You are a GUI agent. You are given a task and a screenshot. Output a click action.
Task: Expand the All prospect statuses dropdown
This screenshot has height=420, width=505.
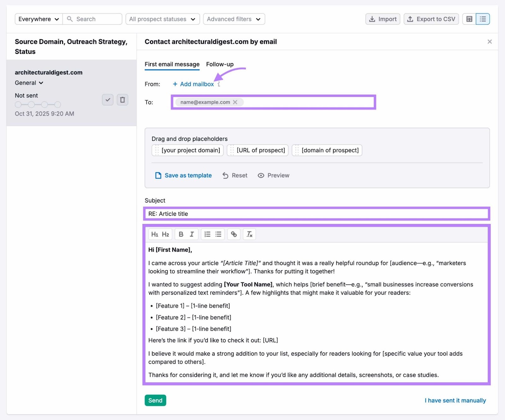pos(162,19)
